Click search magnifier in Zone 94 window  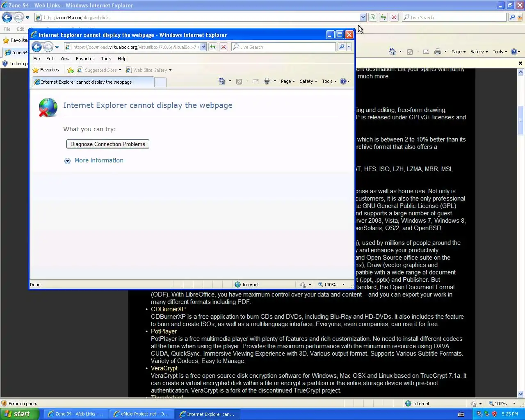tap(512, 17)
